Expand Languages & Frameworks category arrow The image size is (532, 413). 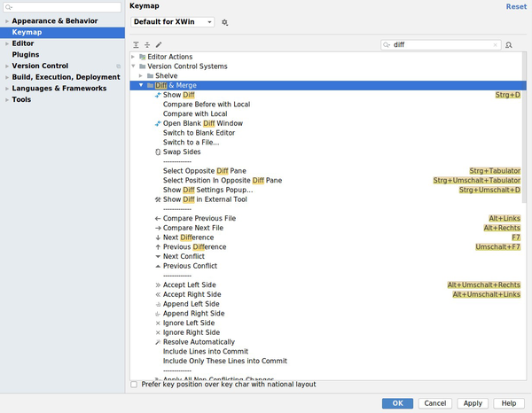click(7, 89)
